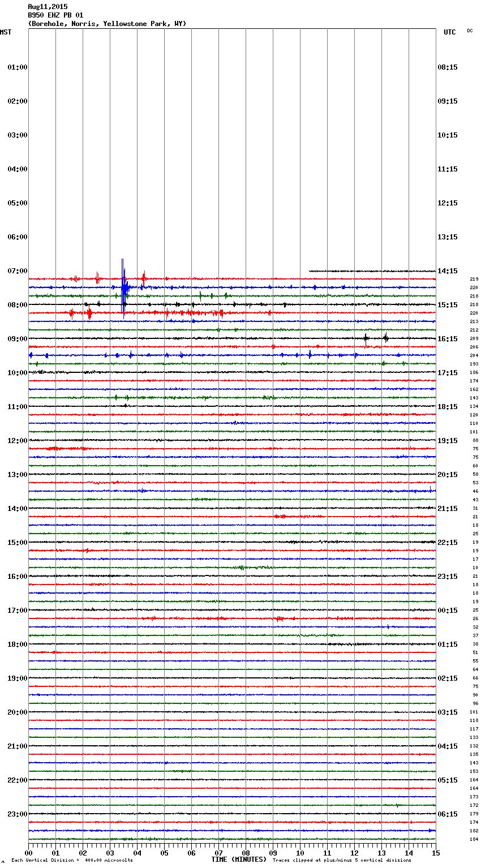This screenshot has height=868, width=481.
Task: Click the "10" value in the right column
Action: pyautogui.click(x=475, y=568)
